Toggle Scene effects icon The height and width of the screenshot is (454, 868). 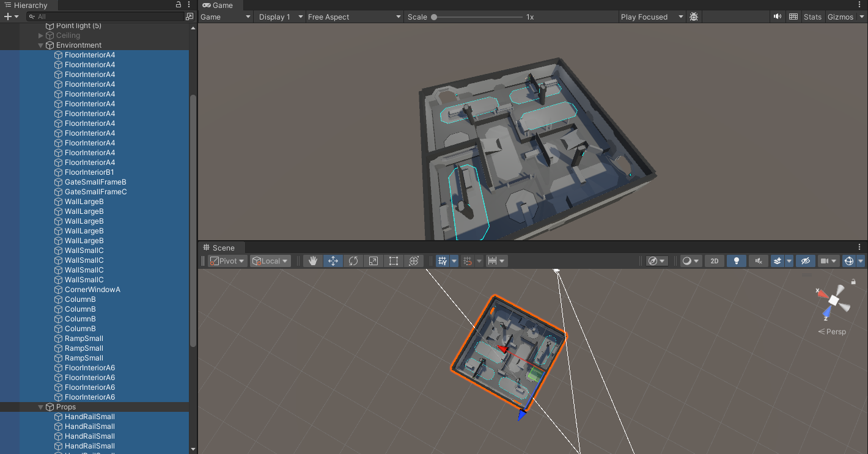click(x=778, y=261)
